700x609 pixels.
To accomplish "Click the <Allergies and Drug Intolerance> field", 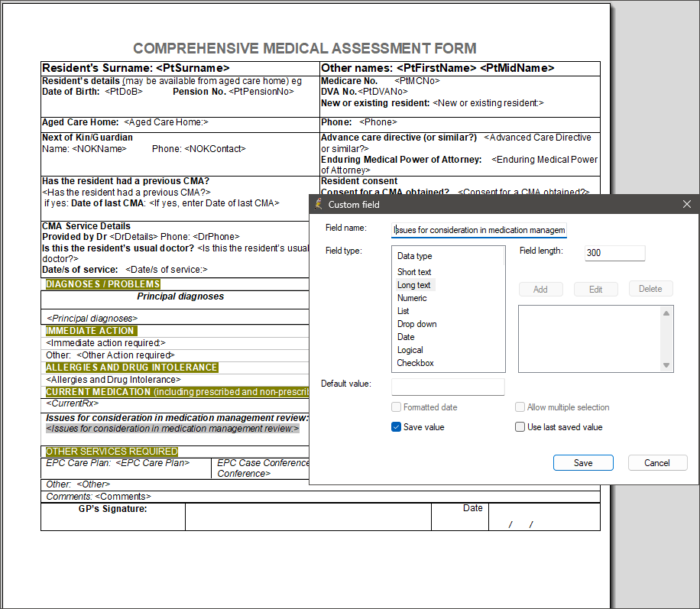I will point(113,380).
